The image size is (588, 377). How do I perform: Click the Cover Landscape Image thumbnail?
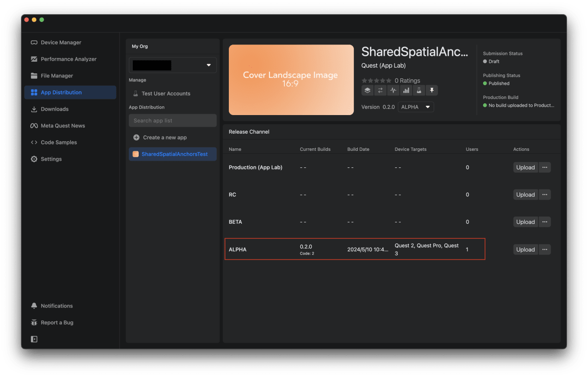[x=291, y=80]
